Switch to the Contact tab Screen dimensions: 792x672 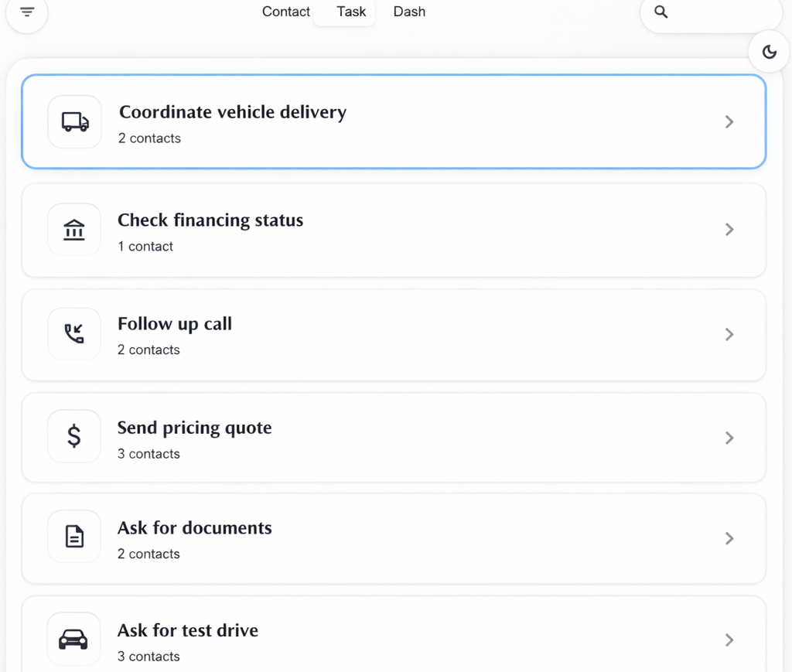point(285,12)
